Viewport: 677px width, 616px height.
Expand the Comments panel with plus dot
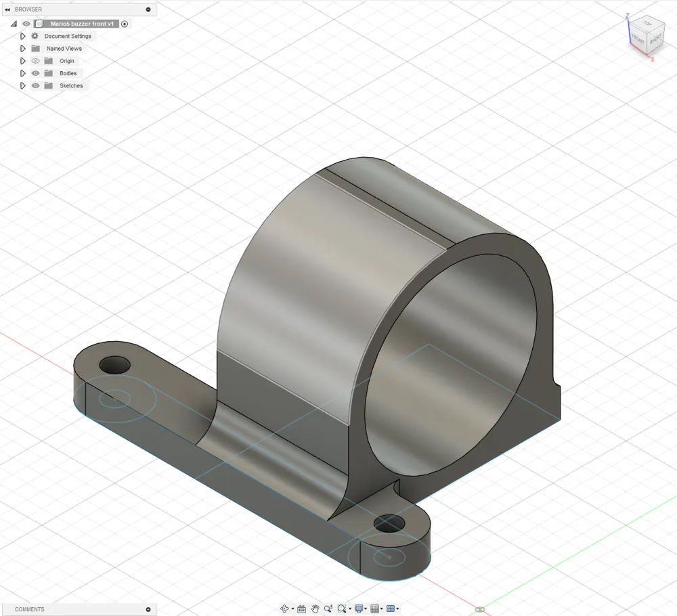pyautogui.click(x=148, y=609)
